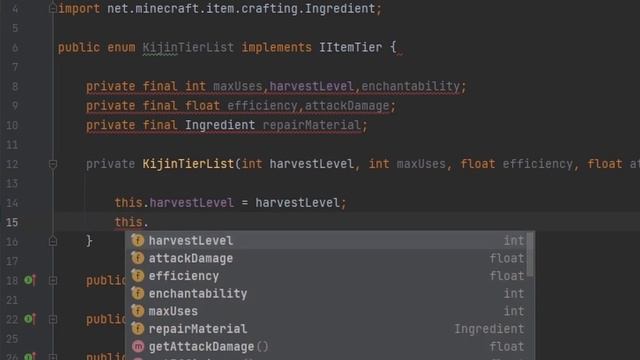Click enchantability field declaration on line 8
Image resolution: width=640 pixels, height=360 pixels.
click(x=411, y=86)
